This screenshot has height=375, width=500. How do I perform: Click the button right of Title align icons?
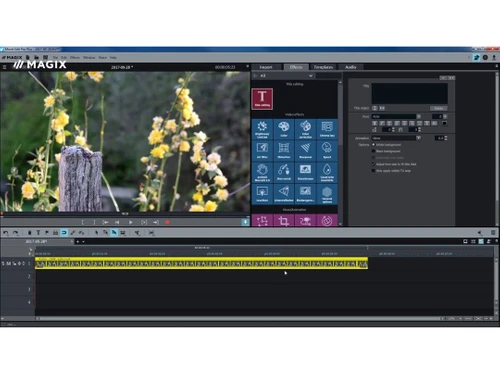point(438,108)
